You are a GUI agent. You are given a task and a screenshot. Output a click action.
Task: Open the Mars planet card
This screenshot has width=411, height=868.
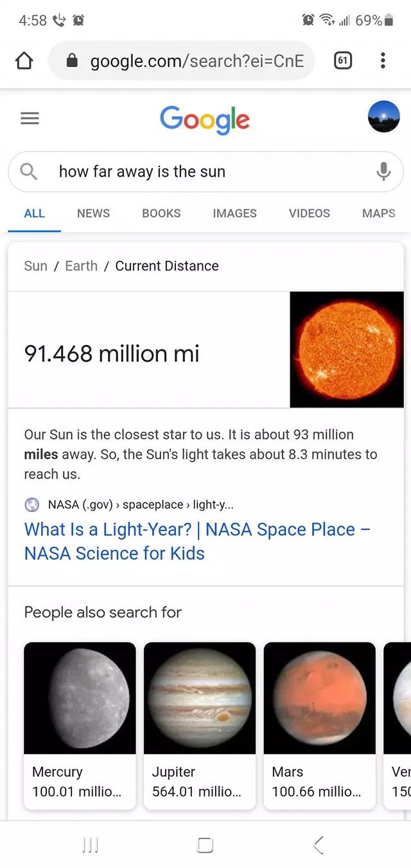(320, 725)
